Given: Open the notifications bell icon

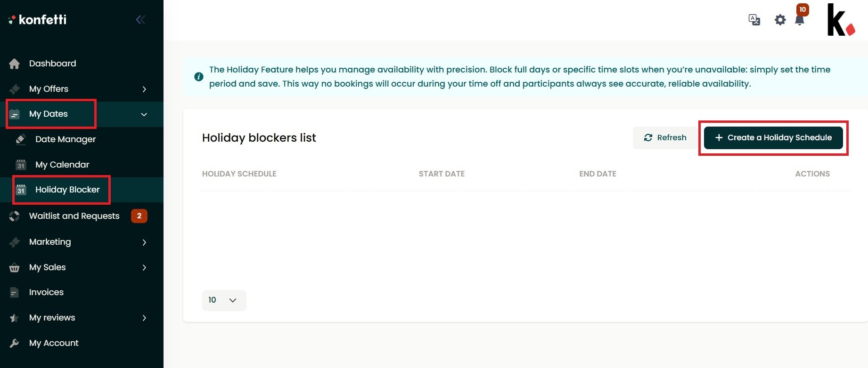Looking at the screenshot, I should 800,20.
